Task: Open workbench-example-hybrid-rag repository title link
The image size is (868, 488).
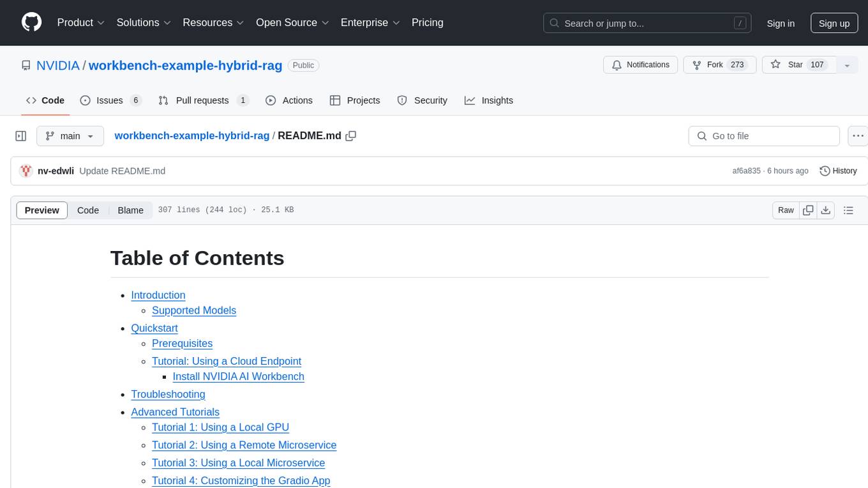Action: tap(185, 65)
